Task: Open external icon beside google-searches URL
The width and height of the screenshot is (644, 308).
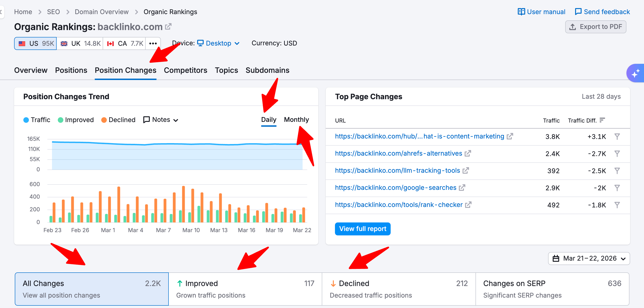Action: (462, 188)
